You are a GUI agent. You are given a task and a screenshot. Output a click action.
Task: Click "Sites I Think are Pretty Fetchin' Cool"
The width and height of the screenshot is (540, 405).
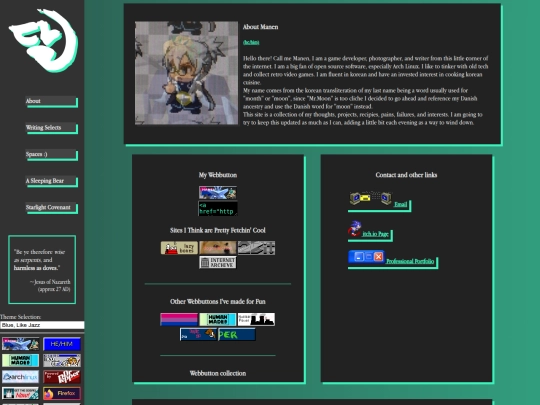point(218,230)
